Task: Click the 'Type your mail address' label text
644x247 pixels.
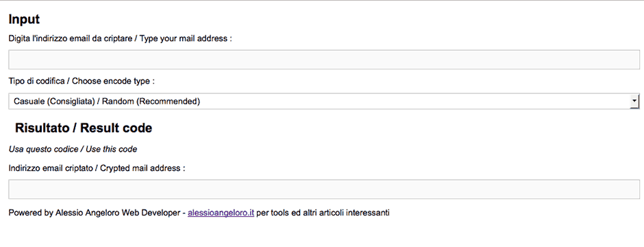Action: click(184, 38)
